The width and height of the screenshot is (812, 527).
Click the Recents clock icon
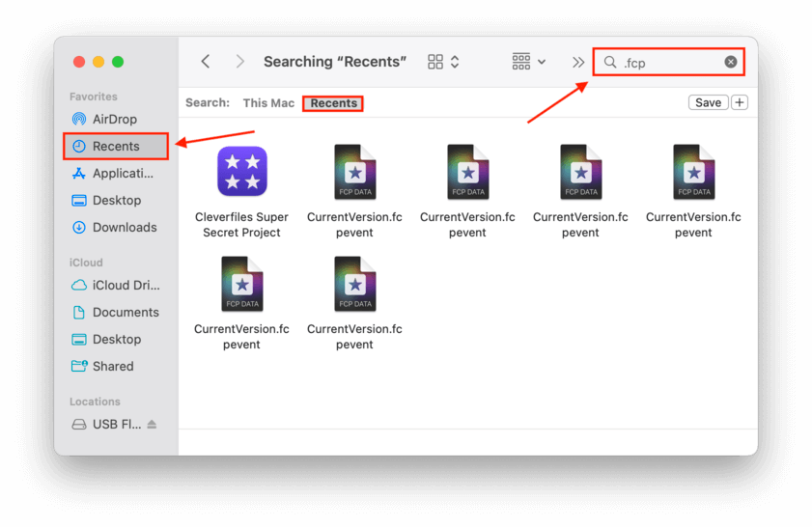[79, 146]
